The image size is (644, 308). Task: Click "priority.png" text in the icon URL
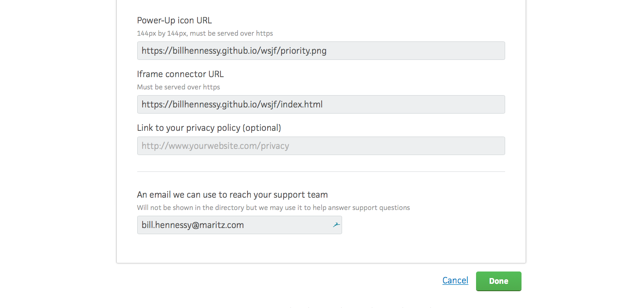tap(304, 51)
